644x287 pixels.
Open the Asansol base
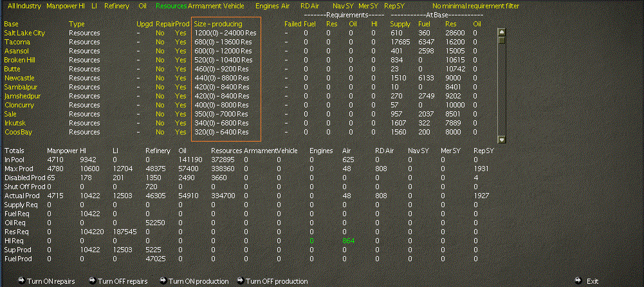pyautogui.click(x=17, y=51)
